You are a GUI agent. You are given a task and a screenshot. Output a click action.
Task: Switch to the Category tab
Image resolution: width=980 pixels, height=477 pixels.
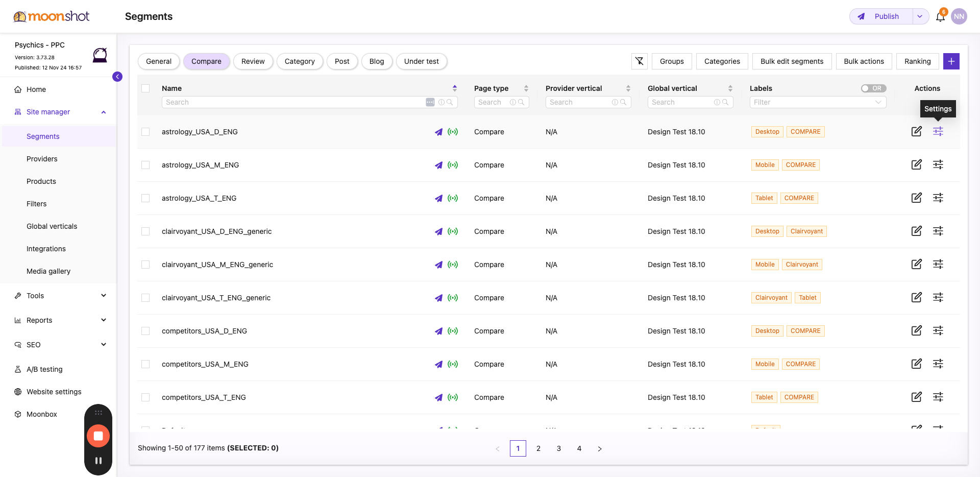tap(300, 61)
